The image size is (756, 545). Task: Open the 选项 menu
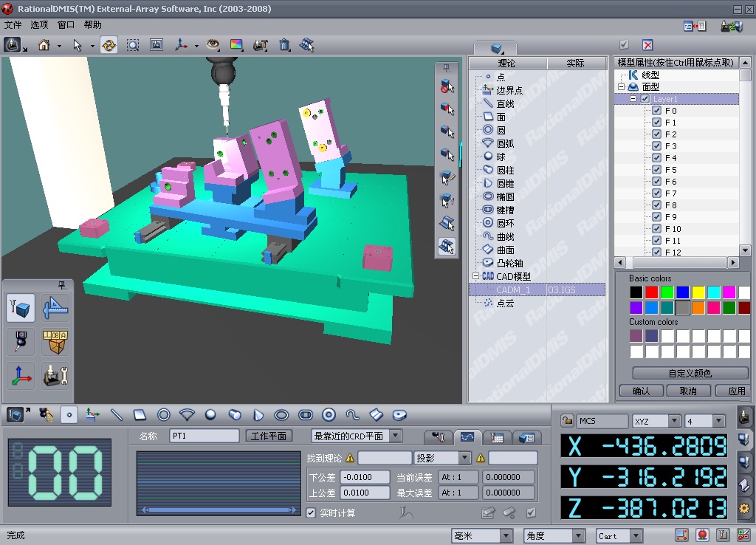40,25
